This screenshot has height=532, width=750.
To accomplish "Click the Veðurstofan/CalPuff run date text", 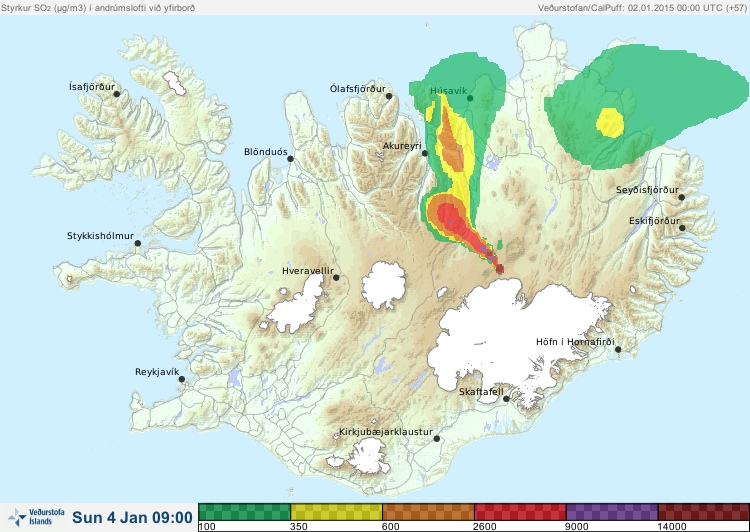I will pyautogui.click(x=642, y=8).
